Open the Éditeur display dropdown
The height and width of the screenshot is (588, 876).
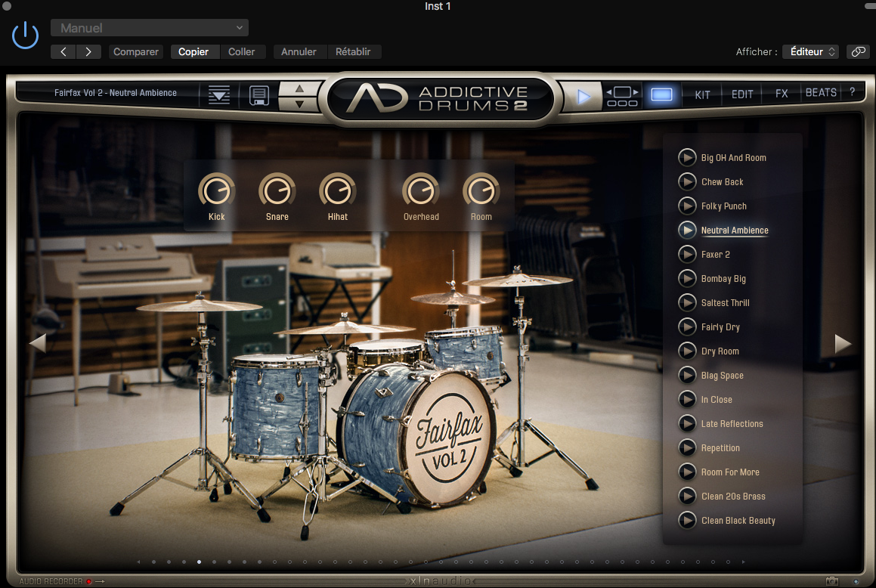[x=809, y=51]
